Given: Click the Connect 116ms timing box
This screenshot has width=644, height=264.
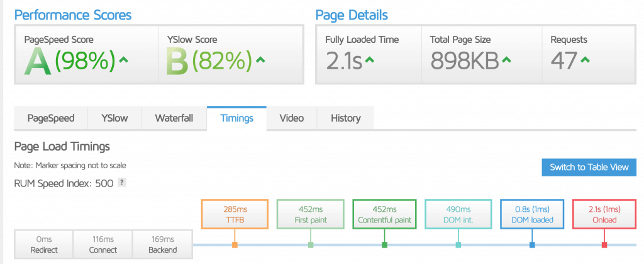Looking at the screenshot, I should [103, 245].
